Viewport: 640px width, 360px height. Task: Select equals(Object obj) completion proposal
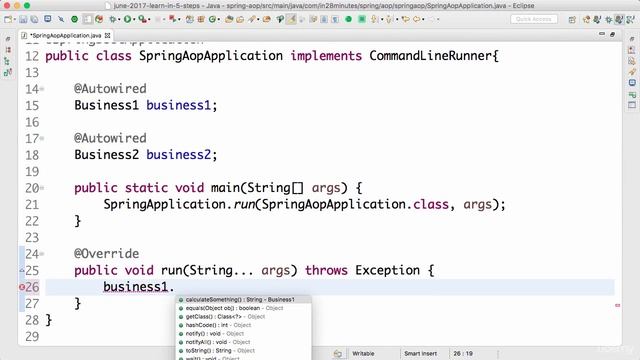(243, 308)
